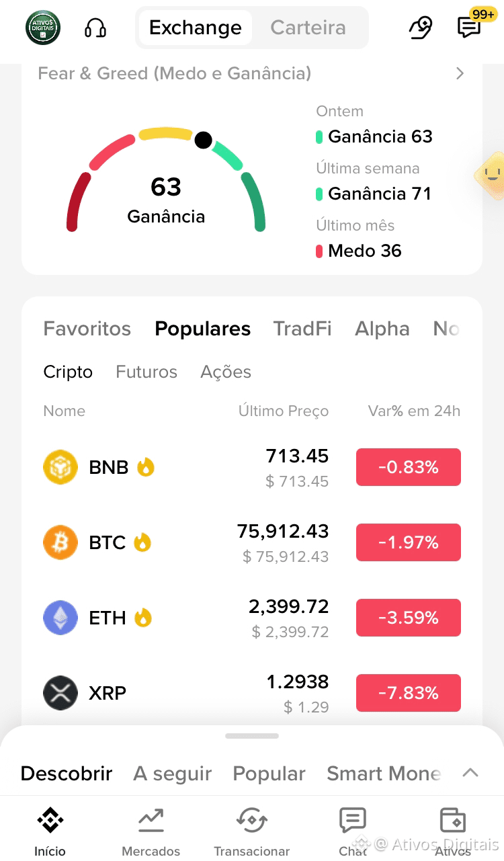504x861 pixels.
Task: Tap the Fear & Greed gauge indicator dot
Action: point(204,140)
